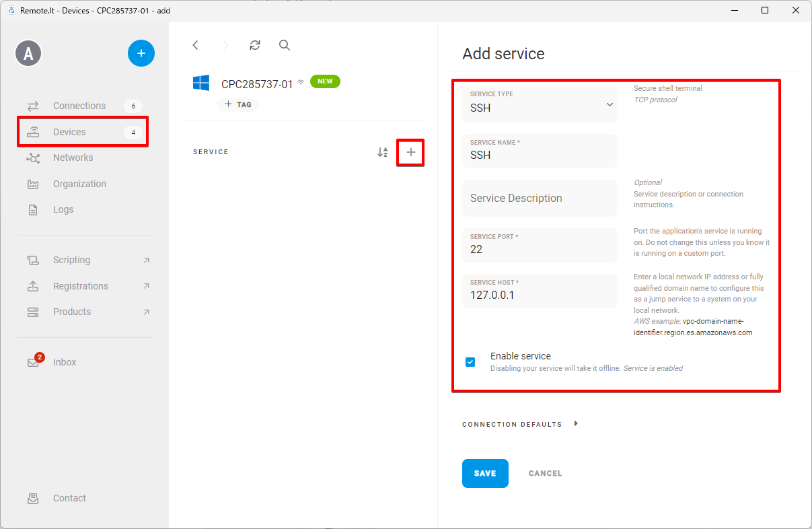This screenshot has width=812, height=529.
Task: Open the account avatar A
Action: tap(28, 53)
